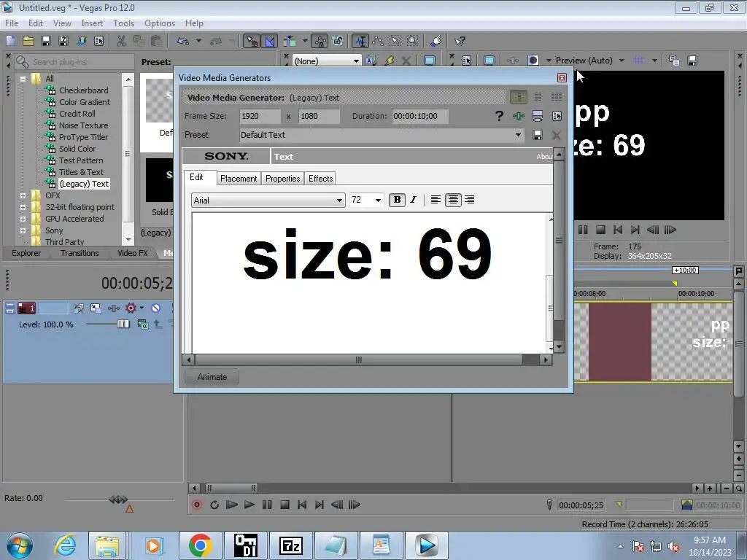This screenshot has height=560, width=747.
Task: Open the Insert menu
Action: 91,23
